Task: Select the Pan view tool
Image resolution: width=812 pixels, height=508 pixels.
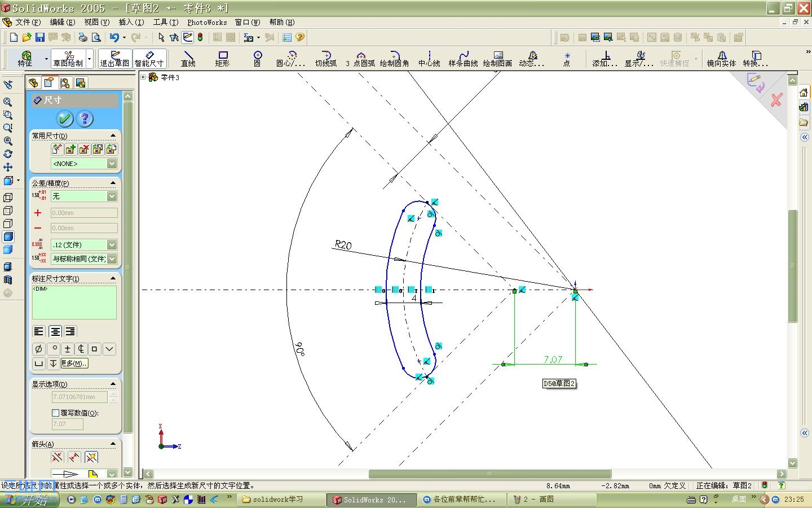Action: tap(8, 167)
